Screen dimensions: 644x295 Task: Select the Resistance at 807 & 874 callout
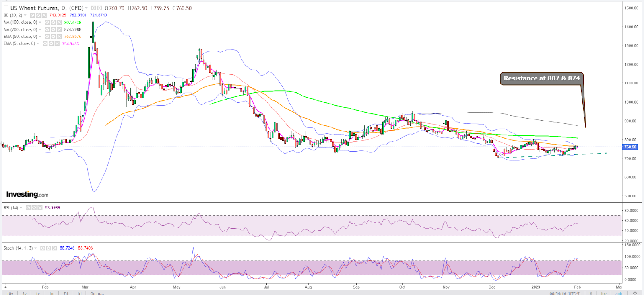(542, 78)
